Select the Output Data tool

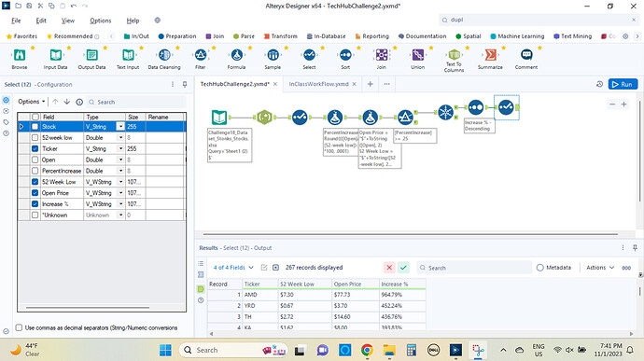(x=91, y=55)
